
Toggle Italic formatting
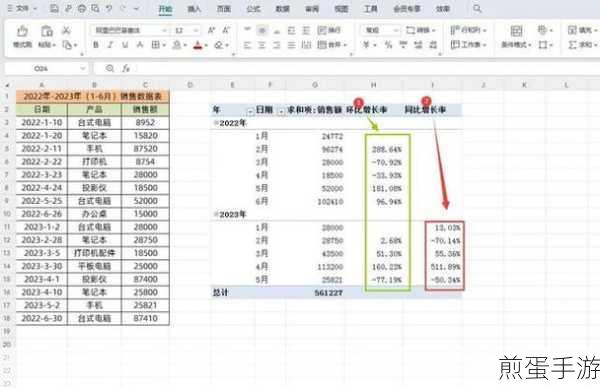(110, 45)
